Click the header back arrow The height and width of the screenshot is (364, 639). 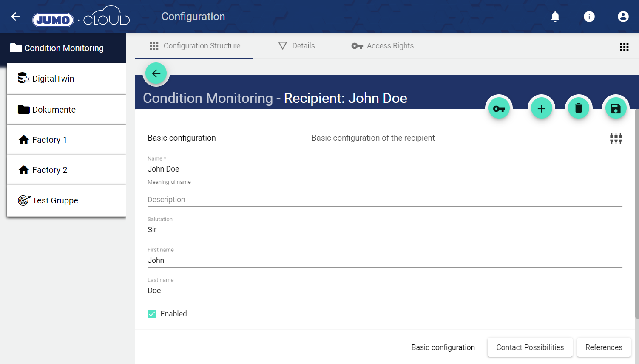15,17
